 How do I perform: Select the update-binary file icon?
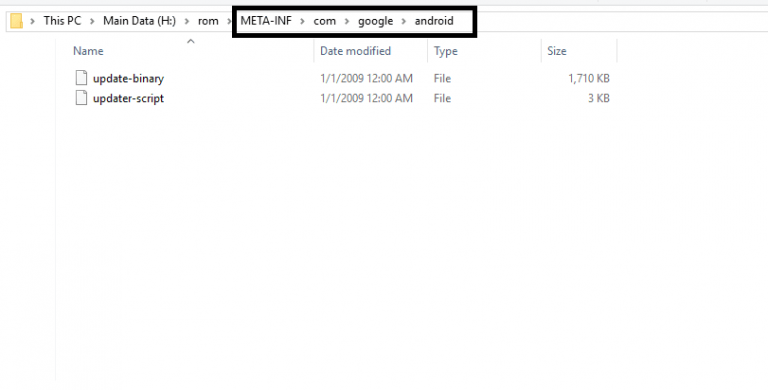(x=81, y=78)
